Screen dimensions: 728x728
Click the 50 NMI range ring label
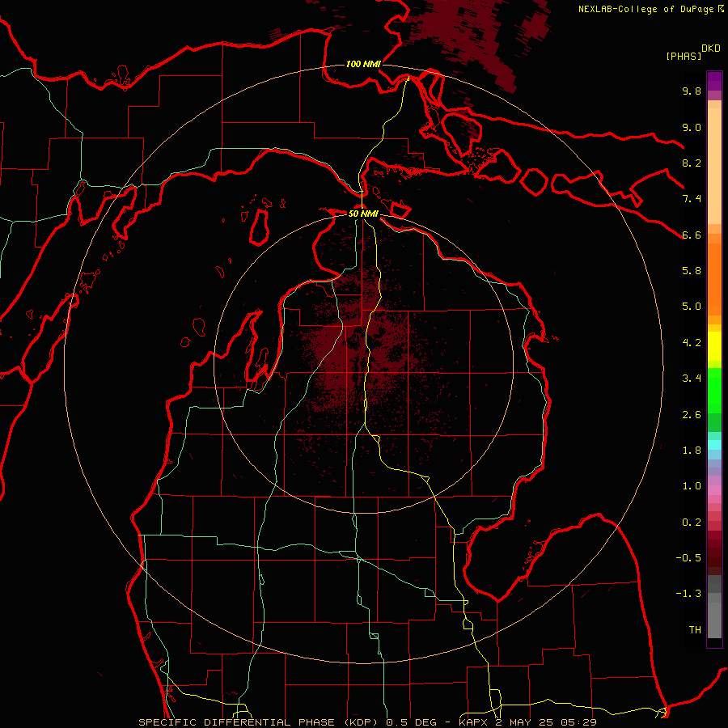tap(363, 214)
